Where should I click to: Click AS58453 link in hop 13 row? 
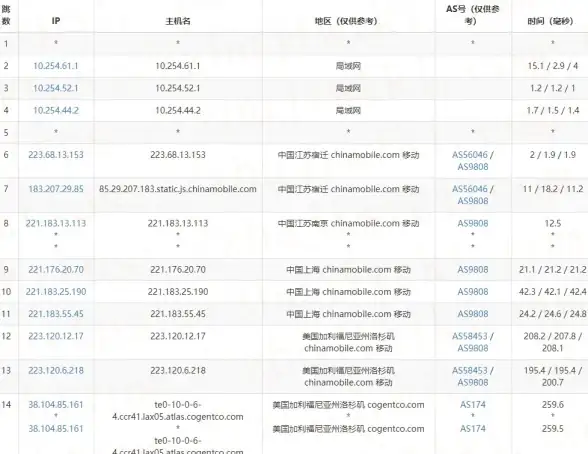pos(470,370)
